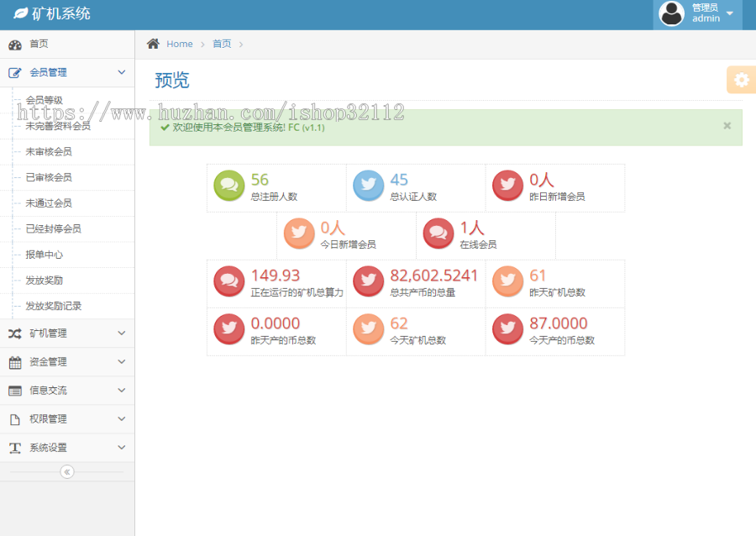Click the 82,602.5241 total coins value
The height and width of the screenshot is (536, 756).
coord(434,276)
